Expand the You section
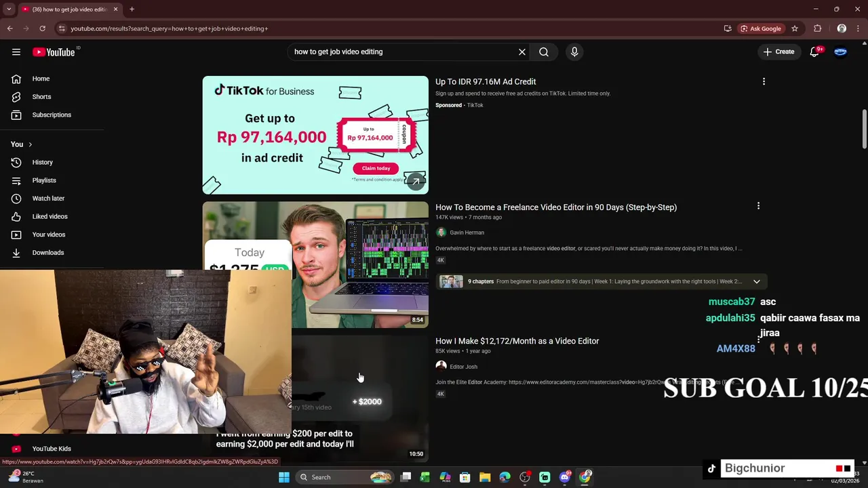868x488 pixels. 22,144
